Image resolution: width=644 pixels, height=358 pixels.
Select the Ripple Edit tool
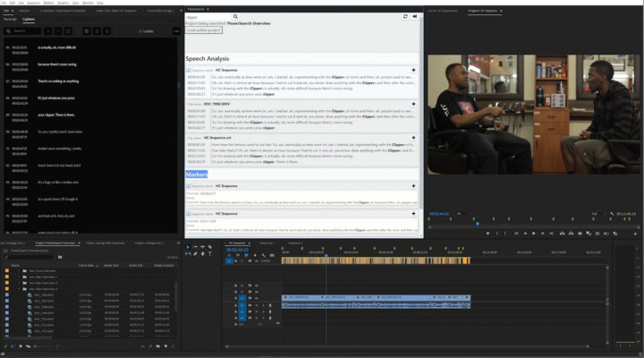[x=202, y=247]
